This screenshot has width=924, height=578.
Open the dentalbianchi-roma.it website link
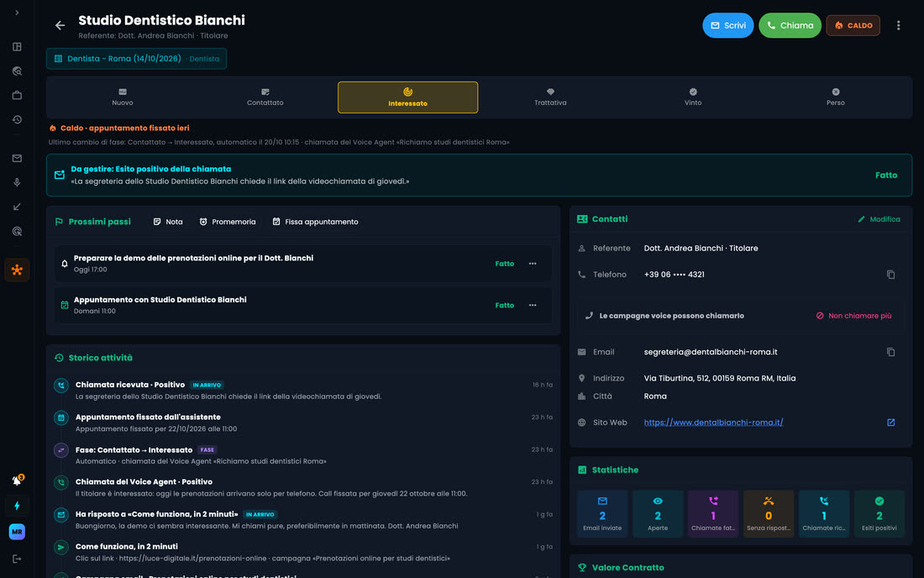point(713,423)
